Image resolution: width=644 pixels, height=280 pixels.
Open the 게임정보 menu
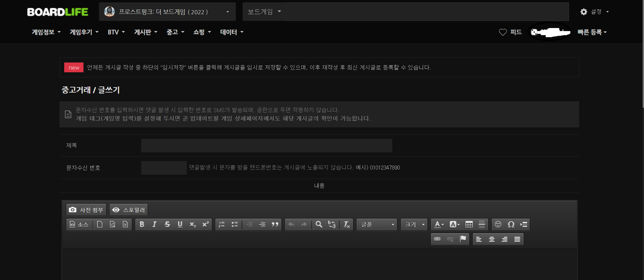coord(46,32)
